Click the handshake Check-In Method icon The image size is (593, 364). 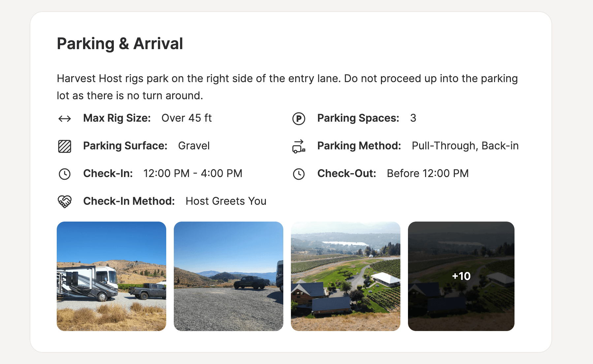(65, 201)
